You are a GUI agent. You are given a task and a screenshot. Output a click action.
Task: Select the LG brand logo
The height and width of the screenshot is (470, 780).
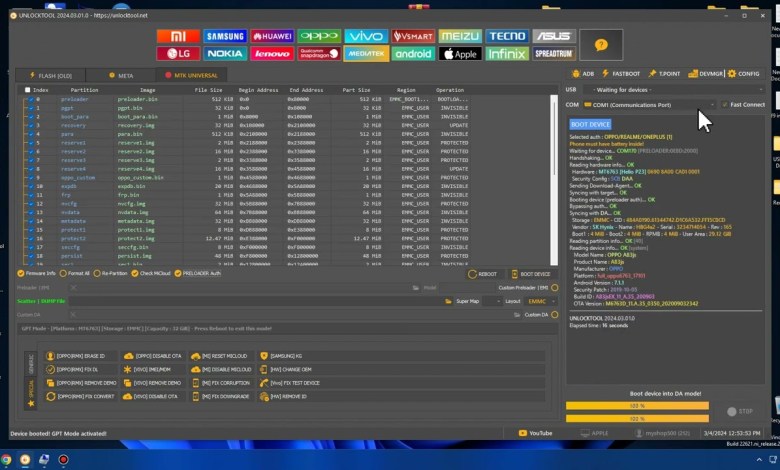pyautogui.click(x=178, y=54)
